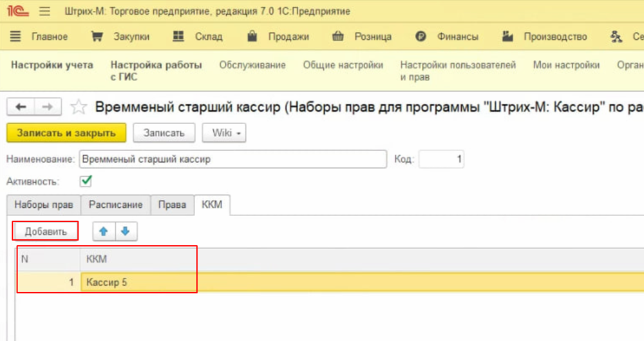Viewport: 644px width, 341px height.
Task: Switch to the Наборы прав tab
Action: [44, 205]
